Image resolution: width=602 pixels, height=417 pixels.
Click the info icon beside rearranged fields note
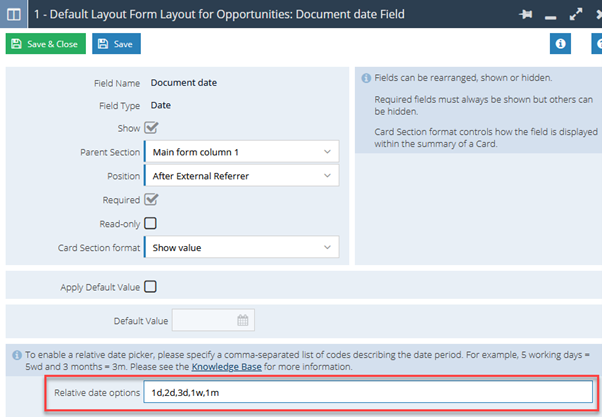pyautogui.click(x=366, y=78)
